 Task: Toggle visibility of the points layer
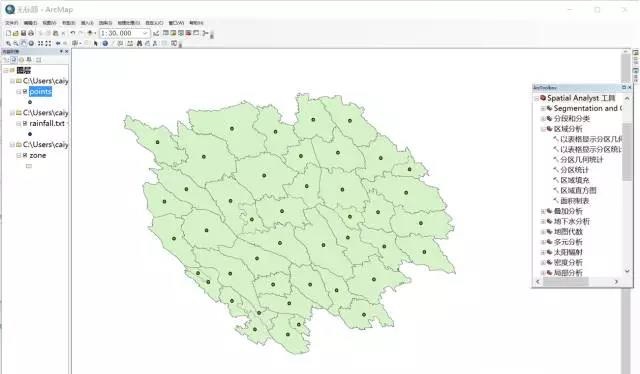pyautogui.click(x=25, y=91)
